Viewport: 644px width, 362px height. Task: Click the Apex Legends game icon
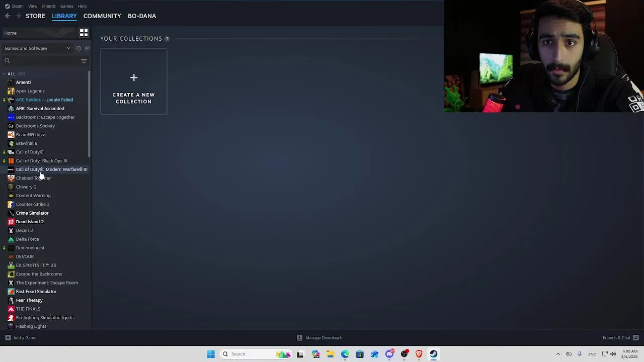pos(11,91)
